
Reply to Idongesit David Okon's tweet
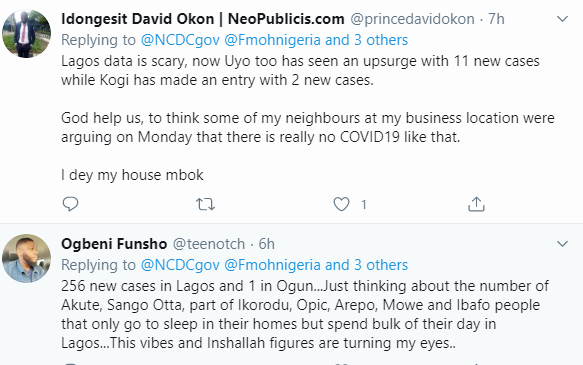click(x=70, y=204)
